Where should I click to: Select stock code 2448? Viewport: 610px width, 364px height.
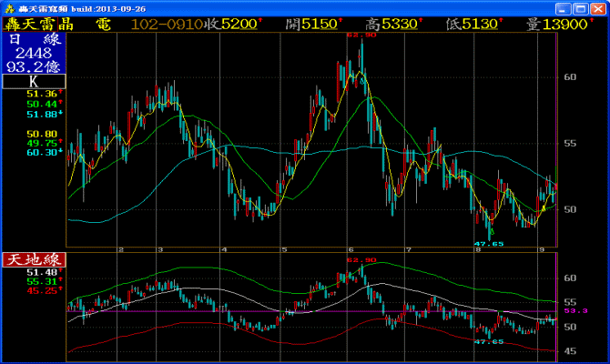point(34,54)
